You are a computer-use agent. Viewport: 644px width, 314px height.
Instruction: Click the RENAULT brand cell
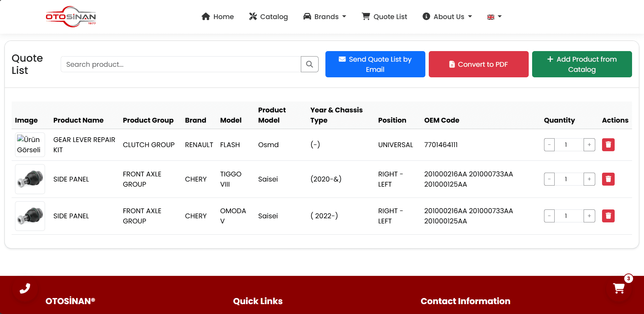199,145
